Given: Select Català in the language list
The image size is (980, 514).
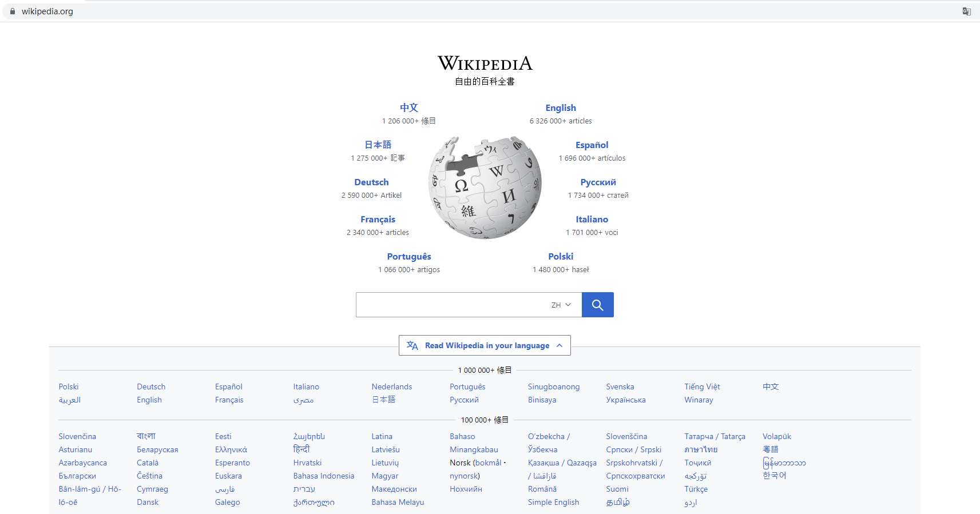Looking at the screenshot, I should click(148, 463).
